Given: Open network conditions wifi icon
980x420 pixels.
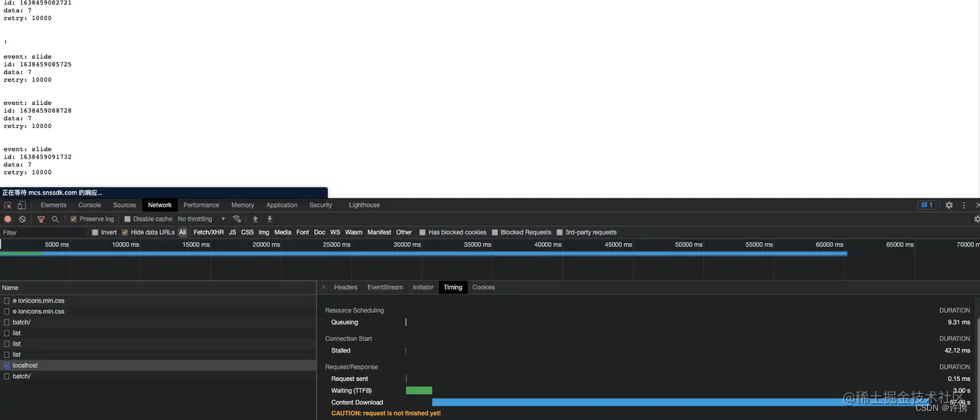Looking at the screenshot, I should (237, 219).
